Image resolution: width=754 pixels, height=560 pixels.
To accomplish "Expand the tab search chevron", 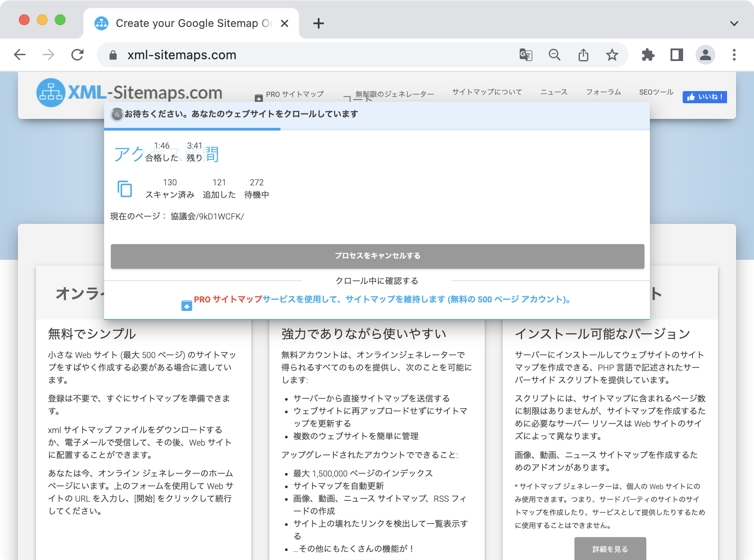I will [734, 23].
